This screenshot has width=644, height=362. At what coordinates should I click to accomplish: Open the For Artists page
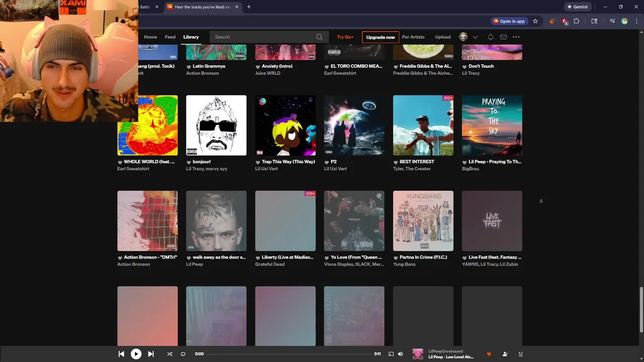(x=413, y=37)
